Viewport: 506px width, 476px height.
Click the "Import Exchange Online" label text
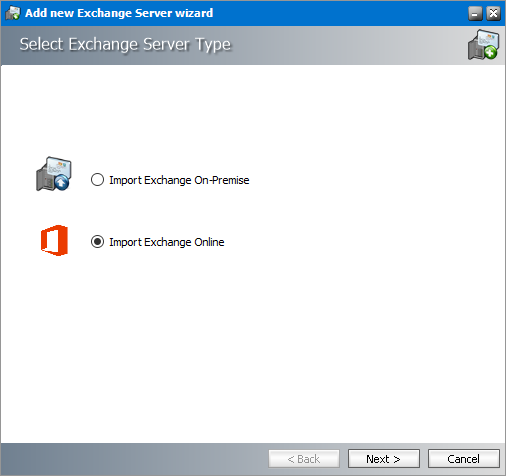pyautogui.click(x=167, y=242)
